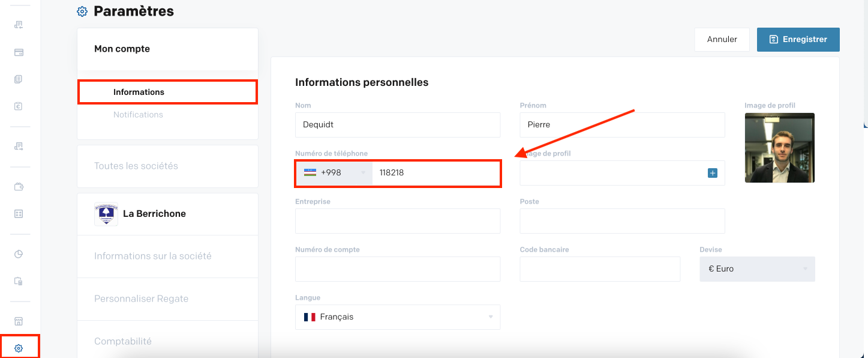Open the Devise Euro dropdown
The width and height of the screenshot is (868, 358).
(757, 269)
